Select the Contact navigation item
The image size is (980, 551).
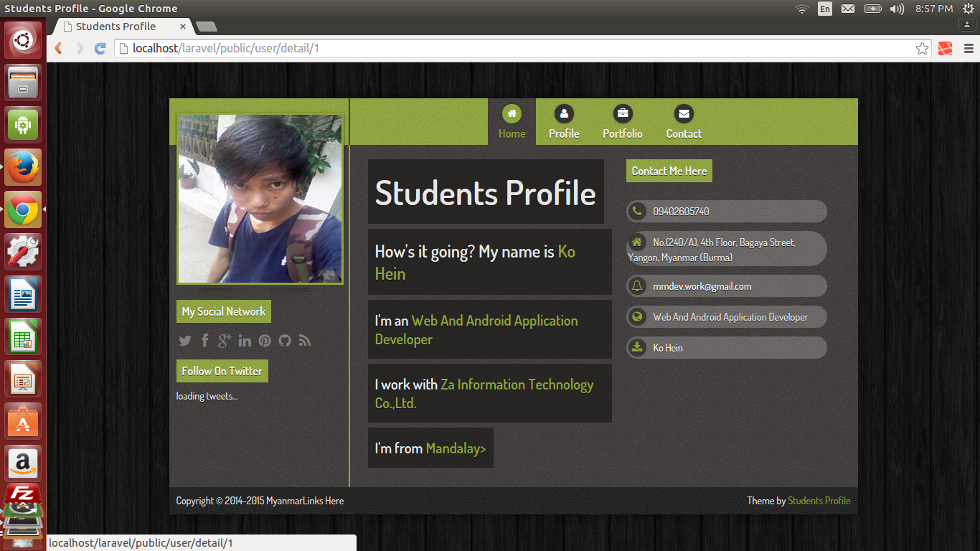tap(683, 122)
